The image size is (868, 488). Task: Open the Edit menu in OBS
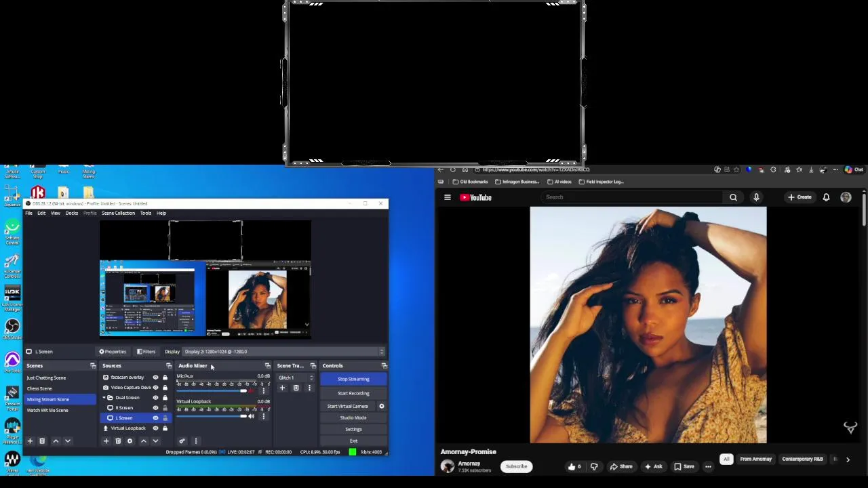click(x=41, y=213)
